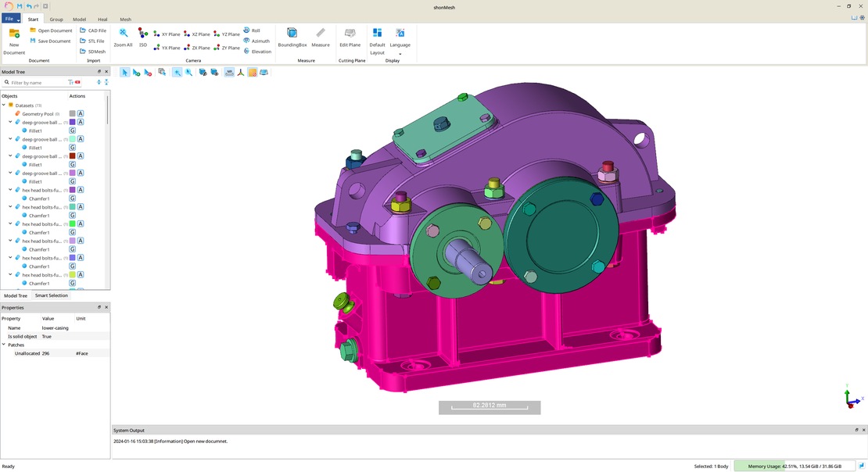The image size is (868, 472).
Task: Toggle the A action for Geometry Pool
Action: [81, 114]
